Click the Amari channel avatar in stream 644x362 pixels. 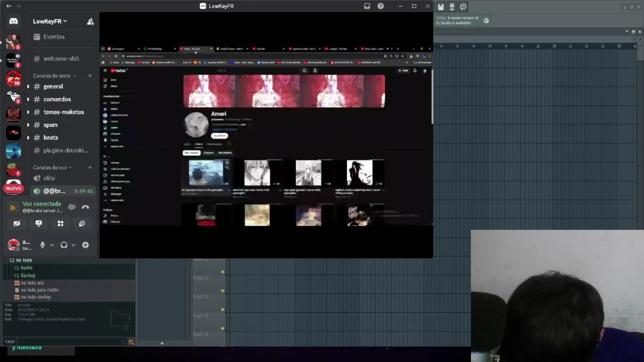(x=196, y=124)
